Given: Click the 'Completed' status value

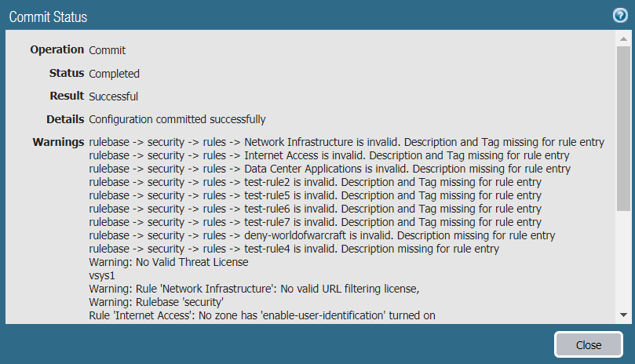Looking at the screenshot, I should 115,74.
